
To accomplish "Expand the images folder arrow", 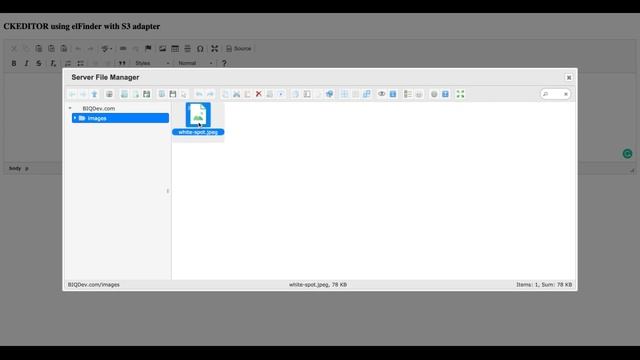I will 75,118.
